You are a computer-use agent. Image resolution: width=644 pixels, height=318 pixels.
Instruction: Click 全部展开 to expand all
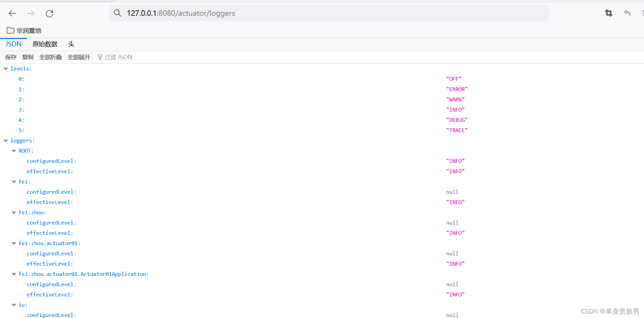(78, 57)
